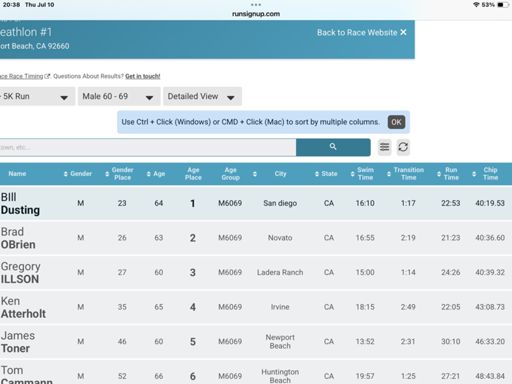The image size is (512, 384).
Task: Select Bill Dusting result row name
Action: [x=20, y=203]
